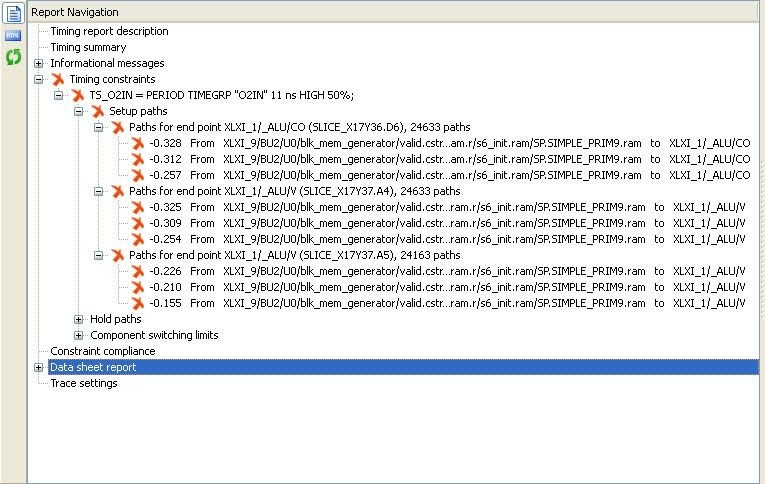
Task: Click the HTML report view icon
Action: tap(14, 36)
